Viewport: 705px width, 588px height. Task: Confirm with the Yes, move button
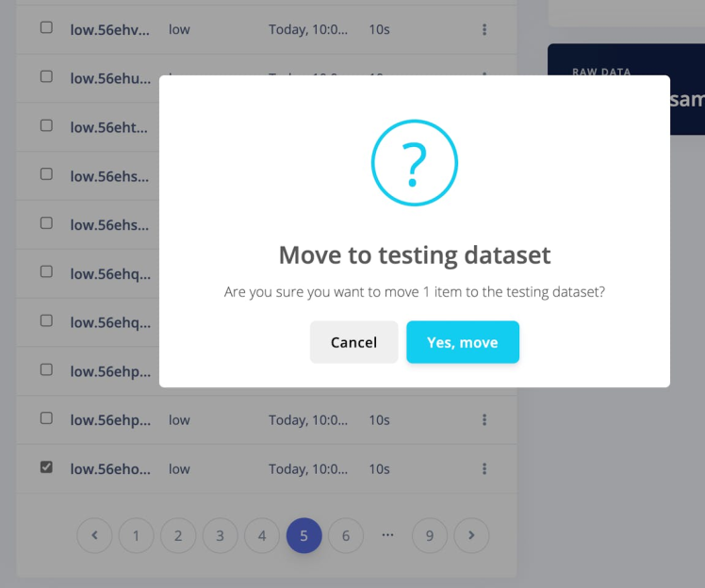[462, 342]
